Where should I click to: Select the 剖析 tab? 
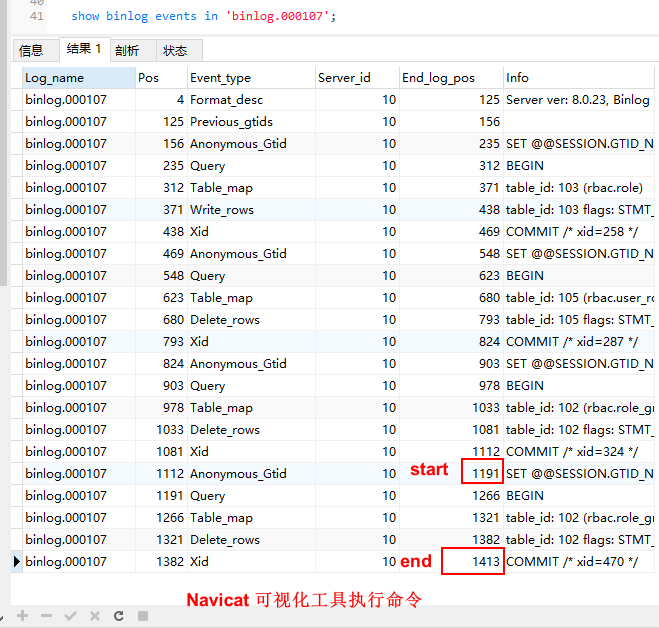127,50
